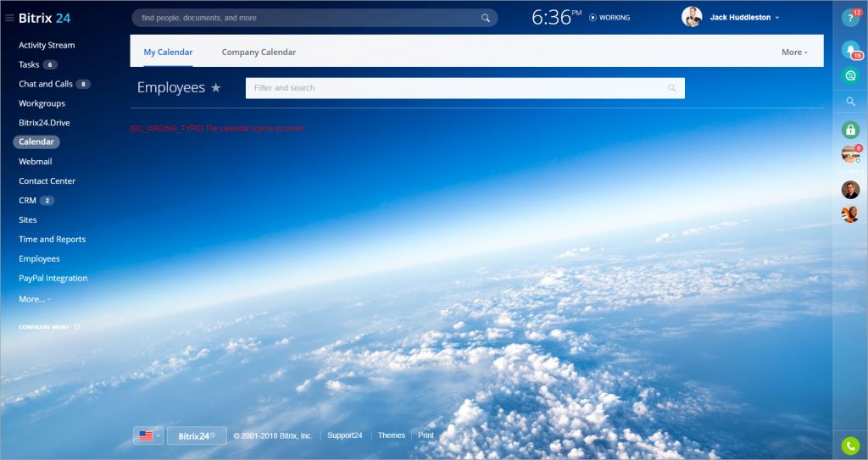This screenshot has height=460, width=868.
Task: Click the Chat and Calls counter badge 8
Action: pyautogui.click(x=83, y=84)
